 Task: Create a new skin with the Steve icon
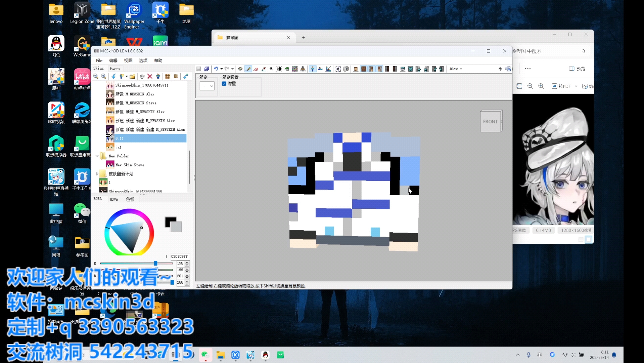(x=122, y=77)
